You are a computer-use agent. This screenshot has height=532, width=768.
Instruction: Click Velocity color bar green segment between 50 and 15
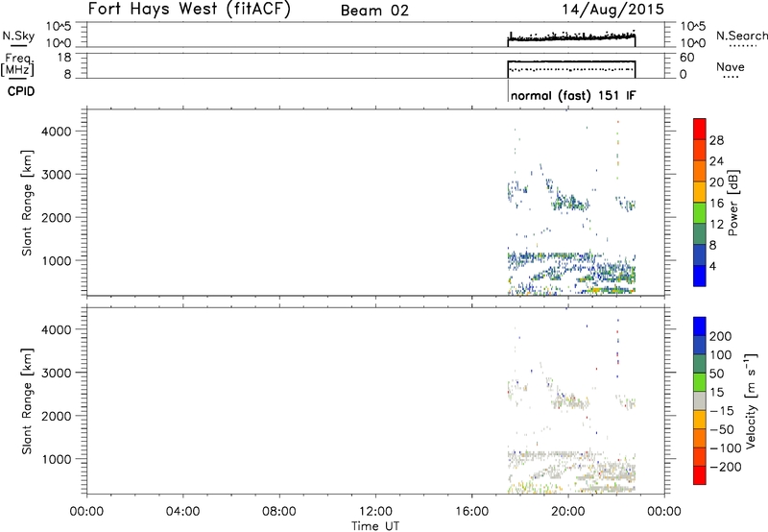tap(700, 382)
